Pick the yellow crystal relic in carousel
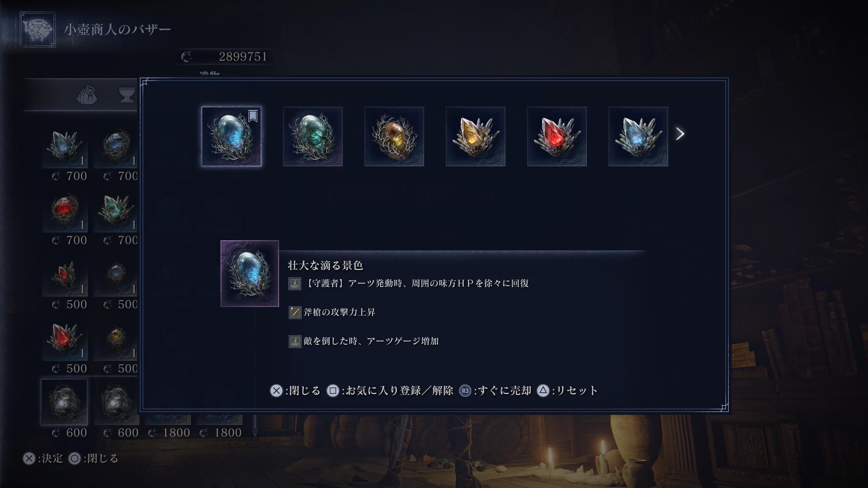Image resolution: width=868 pixels, height=488 pixels. coord(475,136)
